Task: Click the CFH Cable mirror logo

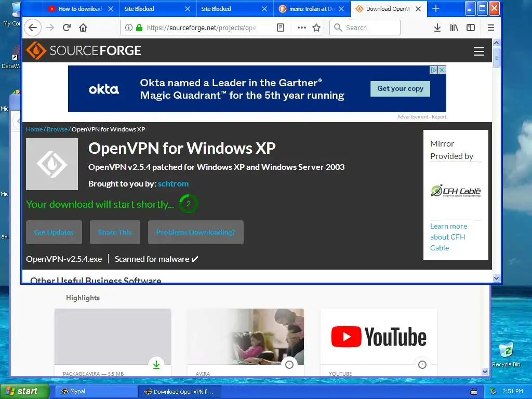Action: tap(456, 191)
